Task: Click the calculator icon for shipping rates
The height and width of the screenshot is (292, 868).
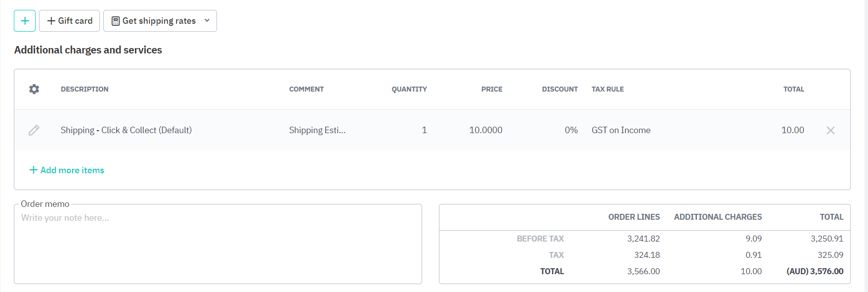Action: [x=116, y=21]
